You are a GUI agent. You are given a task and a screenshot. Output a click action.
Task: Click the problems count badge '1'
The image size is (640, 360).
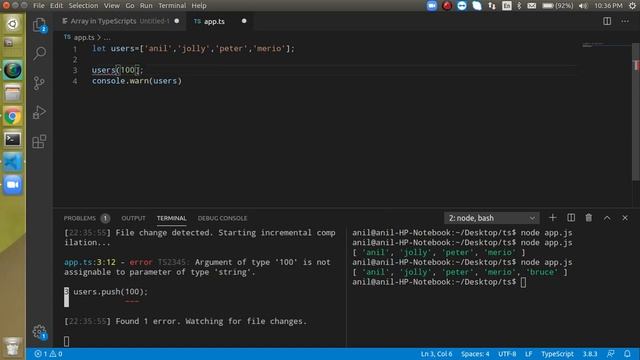[105, 218]
